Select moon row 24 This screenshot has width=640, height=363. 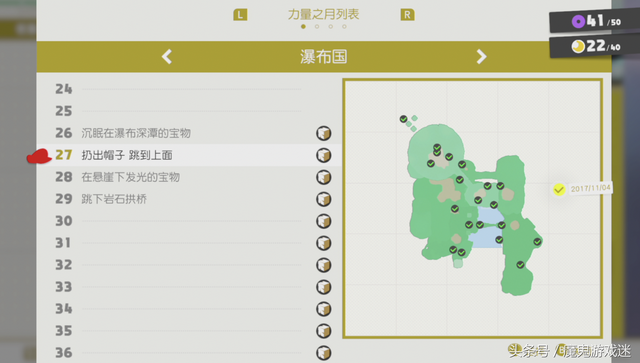189,89
